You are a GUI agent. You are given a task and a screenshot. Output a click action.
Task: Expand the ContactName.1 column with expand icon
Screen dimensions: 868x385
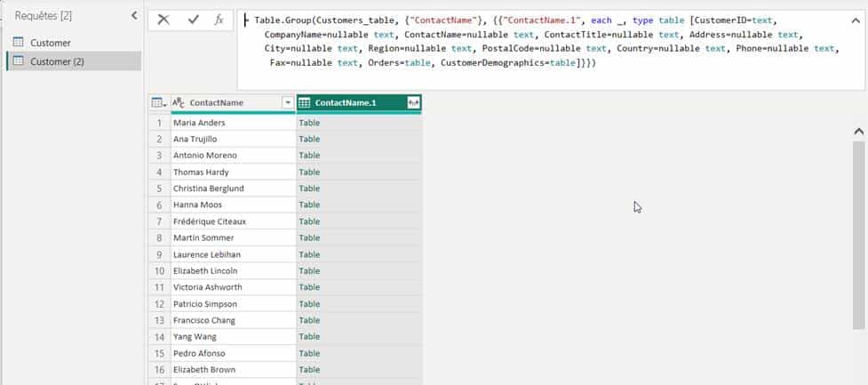[x=413, y=103]
